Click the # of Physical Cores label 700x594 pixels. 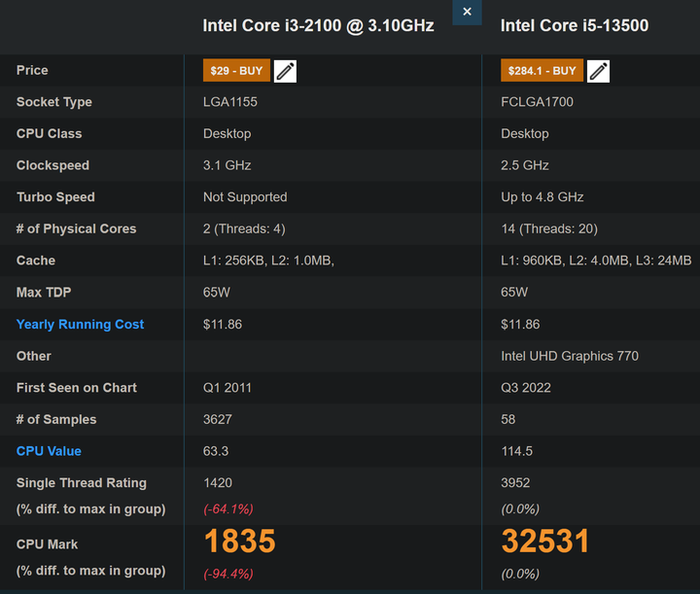(x=77, y=228)
